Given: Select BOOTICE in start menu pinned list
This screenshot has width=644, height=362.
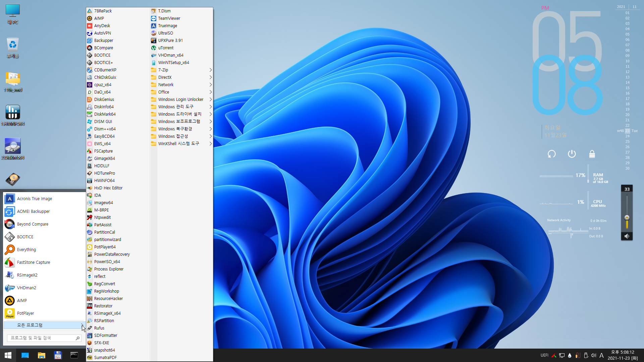Looking at the screenshot, I should click(44, 237).
